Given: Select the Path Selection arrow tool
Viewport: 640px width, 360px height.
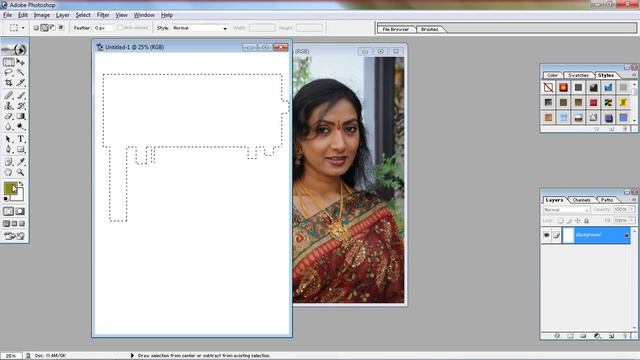Looking at the screenshot, I should click(9, 139).
